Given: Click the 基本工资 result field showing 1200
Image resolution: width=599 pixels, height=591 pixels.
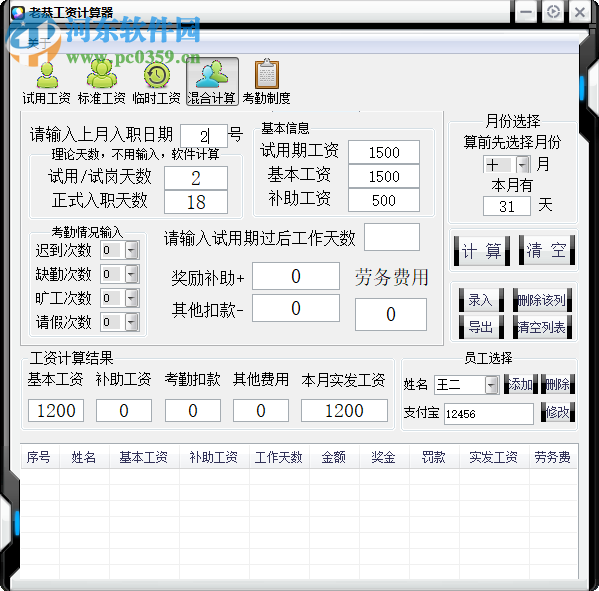Looking at the screenshot, I should click(x=56, y=411).
